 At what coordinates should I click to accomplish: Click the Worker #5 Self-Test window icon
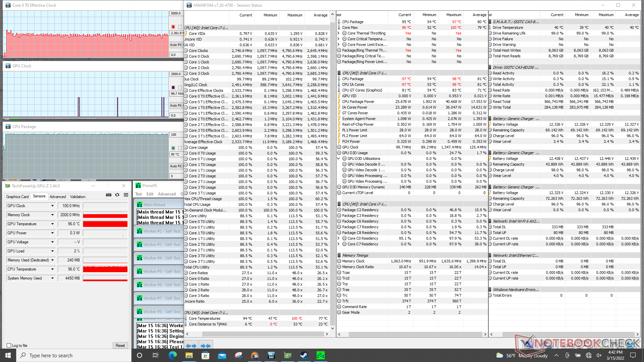point(140,271)
